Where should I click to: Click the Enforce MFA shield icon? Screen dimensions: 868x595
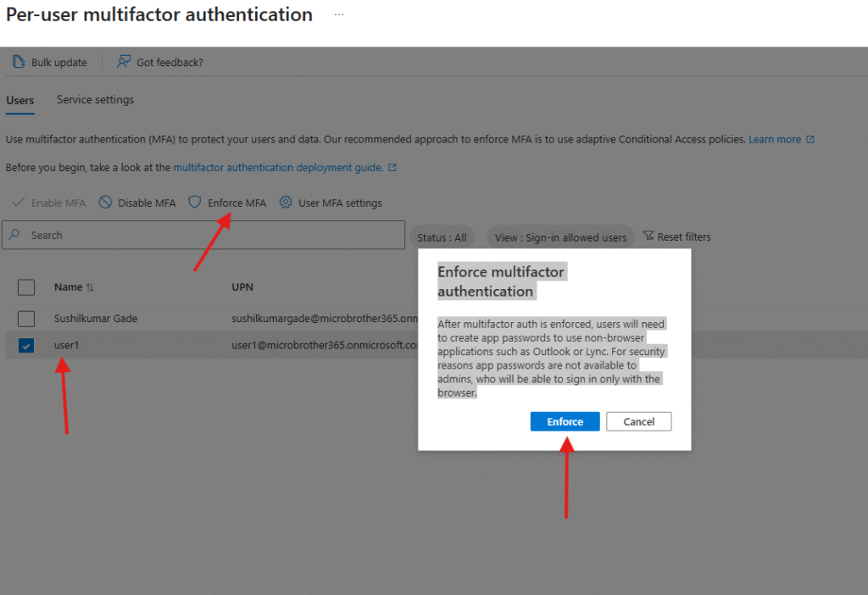point(195,203)
